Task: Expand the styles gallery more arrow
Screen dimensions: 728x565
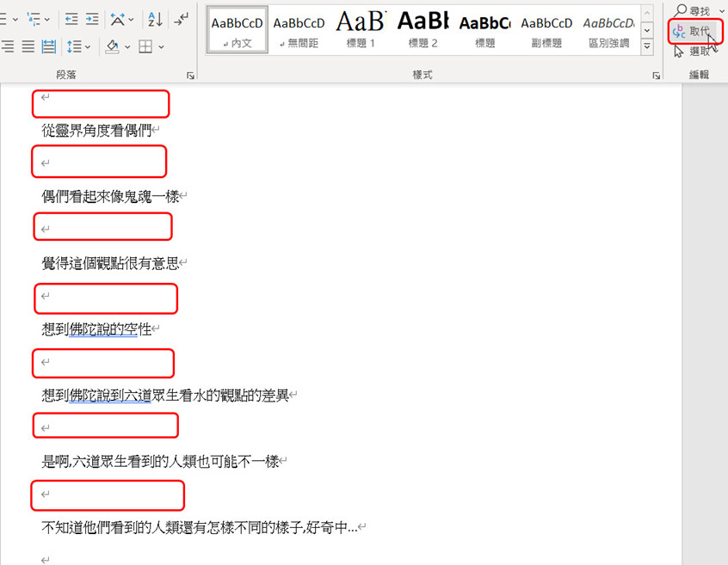Action: click(647, 46)
